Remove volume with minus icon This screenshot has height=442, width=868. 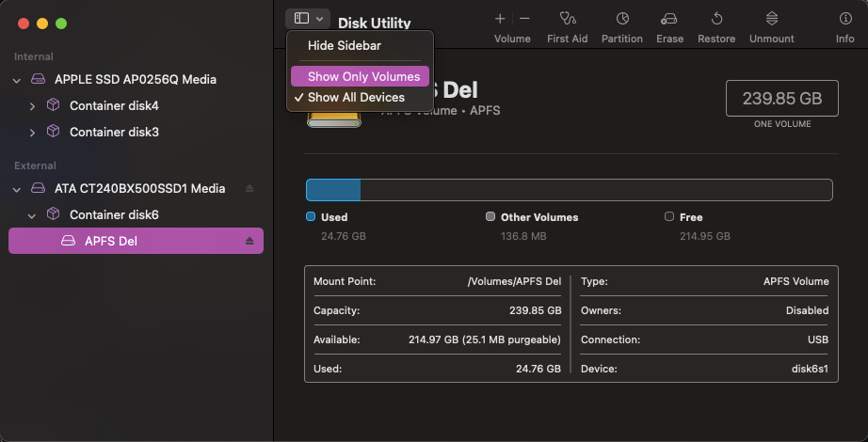524,19
